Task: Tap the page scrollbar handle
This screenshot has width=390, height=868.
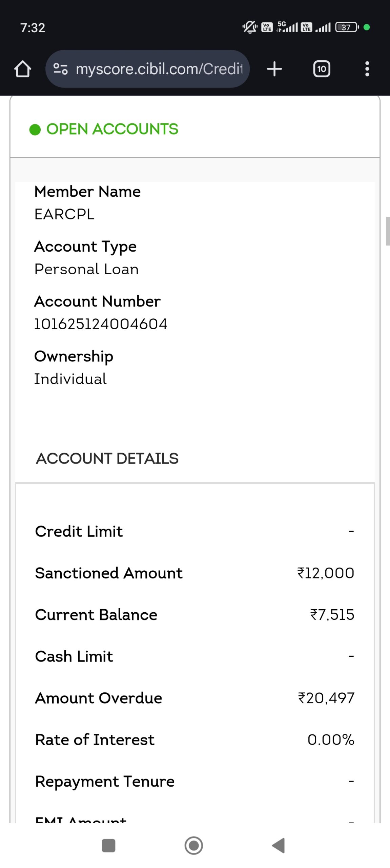Action: 388,231
